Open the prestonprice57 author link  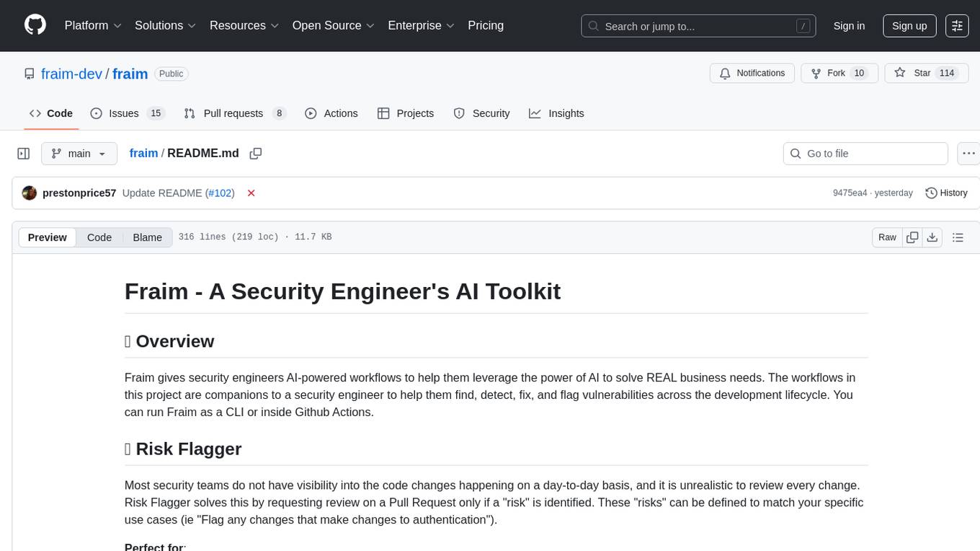tap(79, 193)
